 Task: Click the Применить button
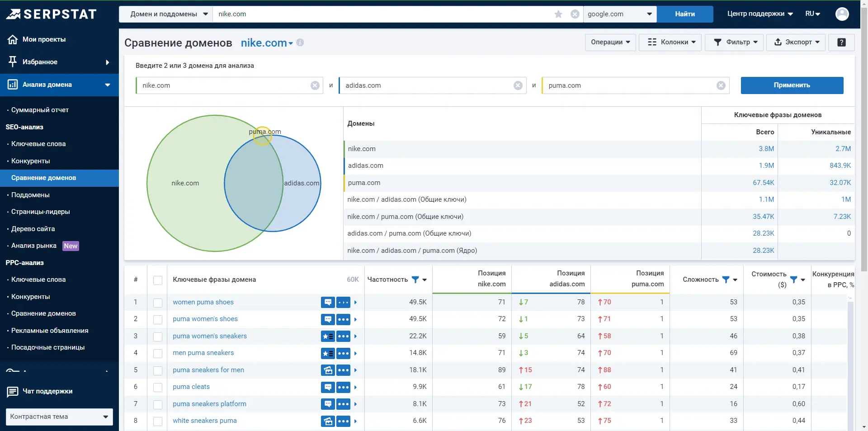pos(792,85)
